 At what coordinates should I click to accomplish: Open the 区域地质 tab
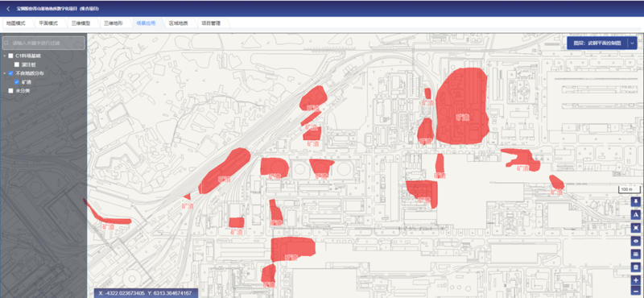(x=178, y=23)
